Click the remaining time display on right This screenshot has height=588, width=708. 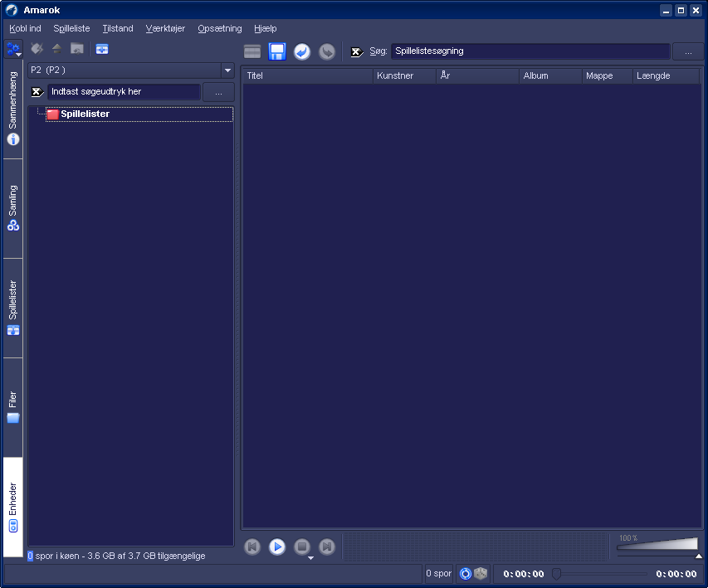pyautogui.click(x=676, y=574)
